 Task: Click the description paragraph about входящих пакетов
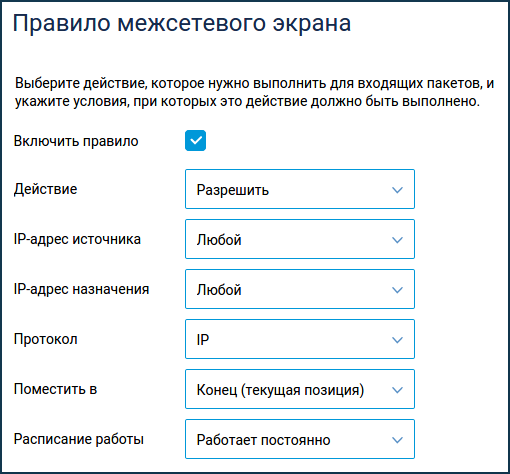point(254,92)
